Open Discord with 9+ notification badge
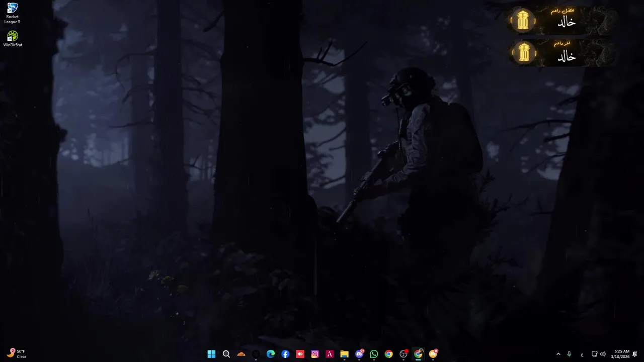The width and height of the screenshot is (644, 362). point(359,354)
